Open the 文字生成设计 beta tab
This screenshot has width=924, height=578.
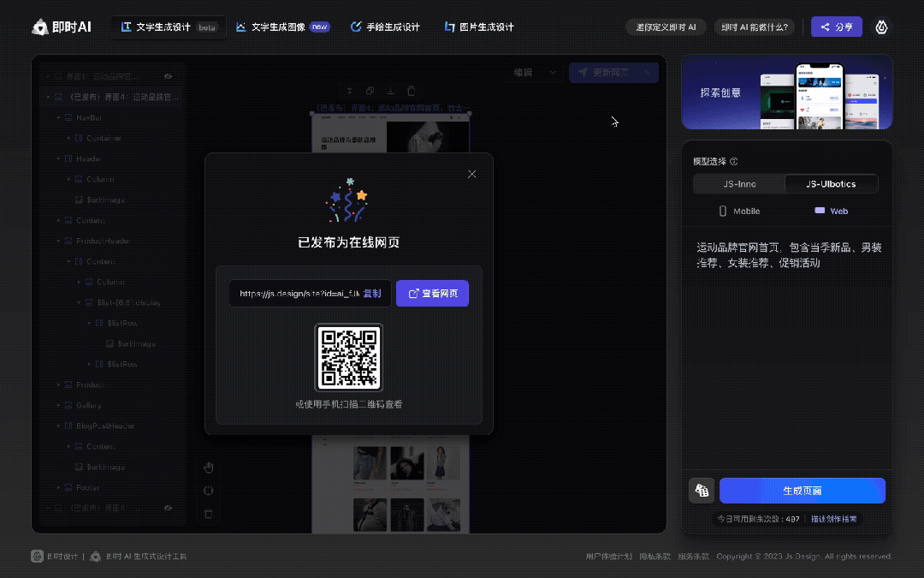click(169, 27)
